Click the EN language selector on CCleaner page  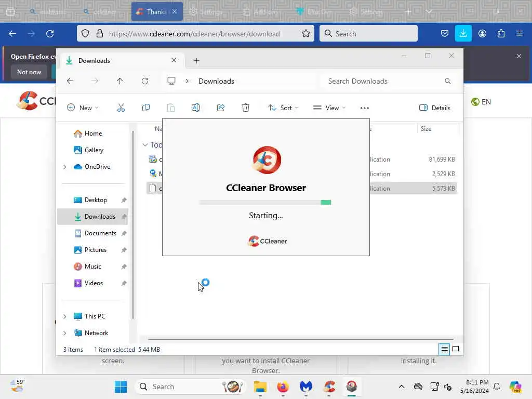(481, 102)
